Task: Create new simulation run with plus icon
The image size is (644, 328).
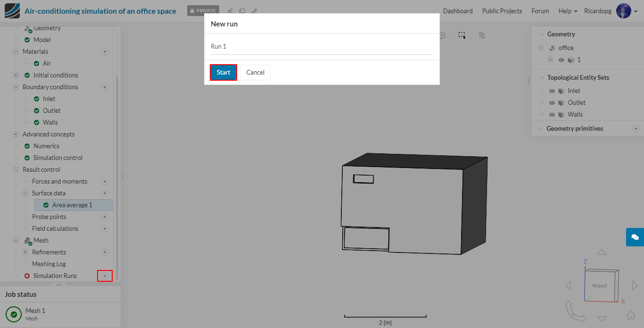Action: pyautogui.click(x=105, y=276)
